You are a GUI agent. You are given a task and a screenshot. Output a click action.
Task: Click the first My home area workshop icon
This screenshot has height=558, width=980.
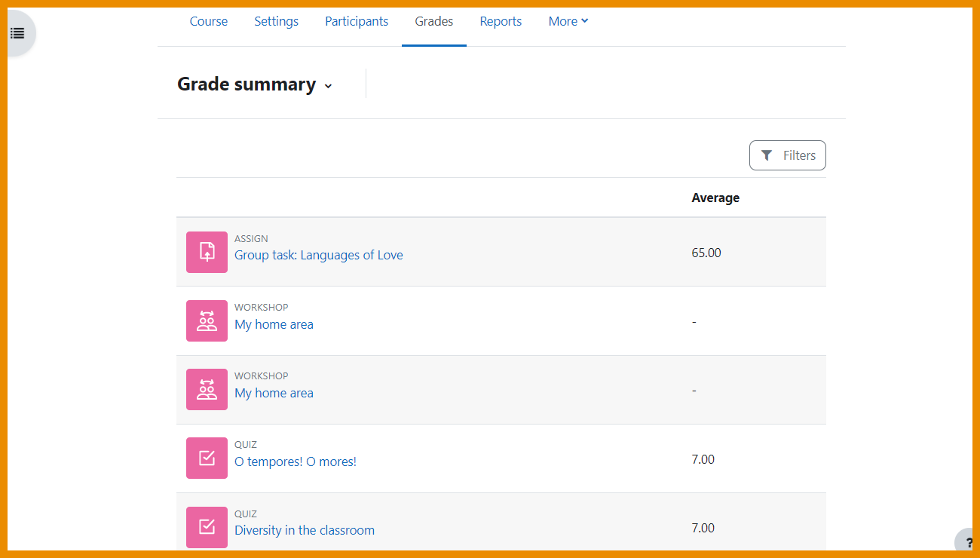tap(207, 320)
